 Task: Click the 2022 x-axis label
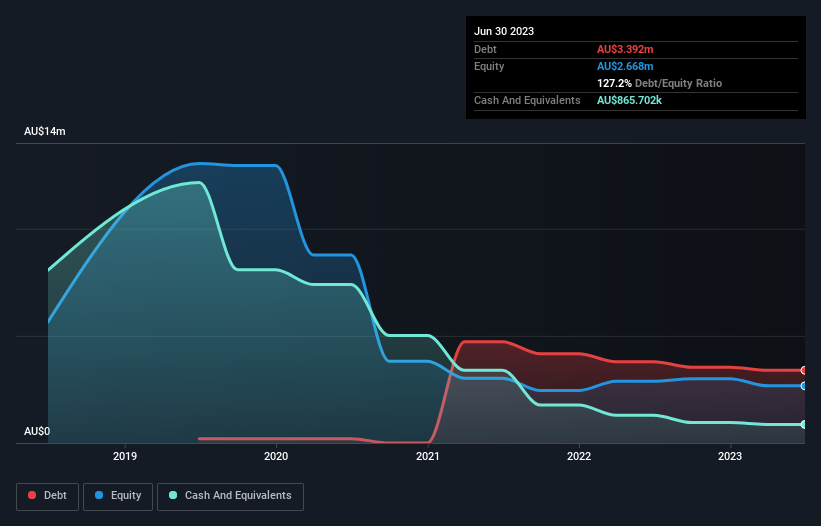tap(579, 456)
